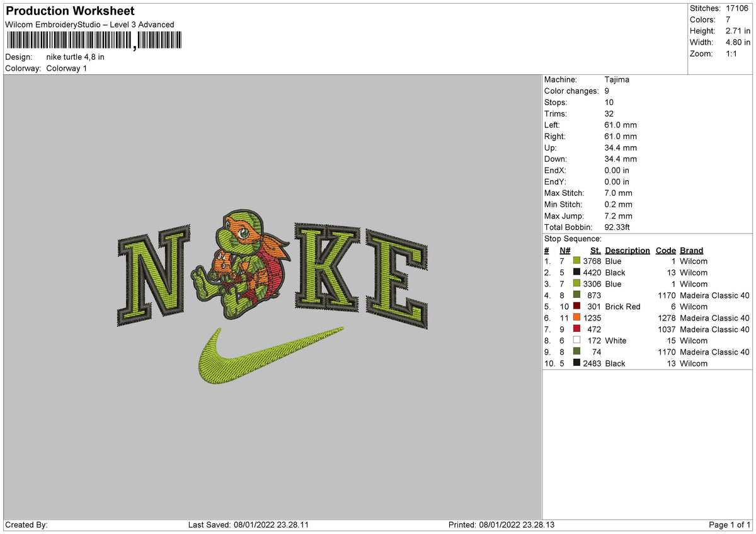Click the Tajima machine value
Screen dimensions: 756x534
(617, 79)
